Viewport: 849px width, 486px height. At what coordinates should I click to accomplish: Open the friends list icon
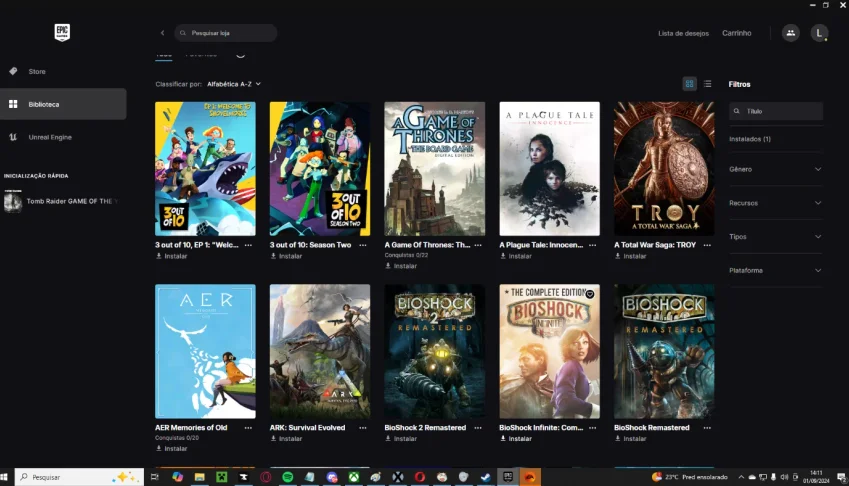[x=791, y=33]
